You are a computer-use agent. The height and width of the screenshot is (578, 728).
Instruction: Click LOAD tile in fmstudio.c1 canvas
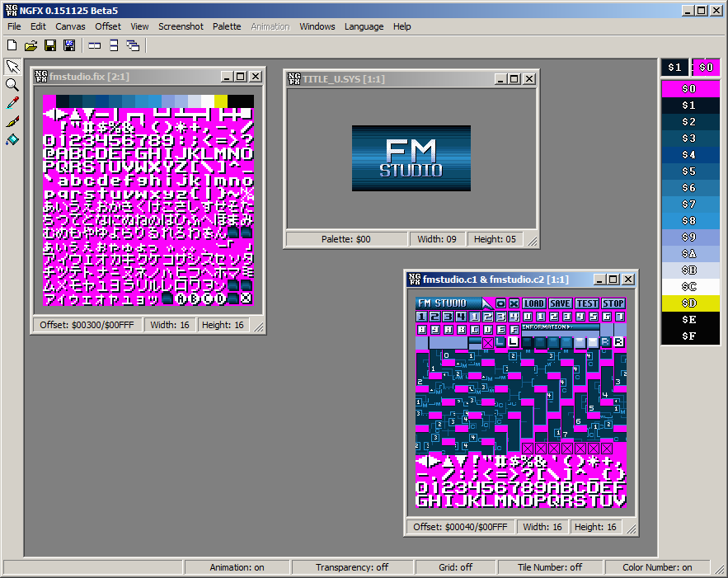[534, 303]
